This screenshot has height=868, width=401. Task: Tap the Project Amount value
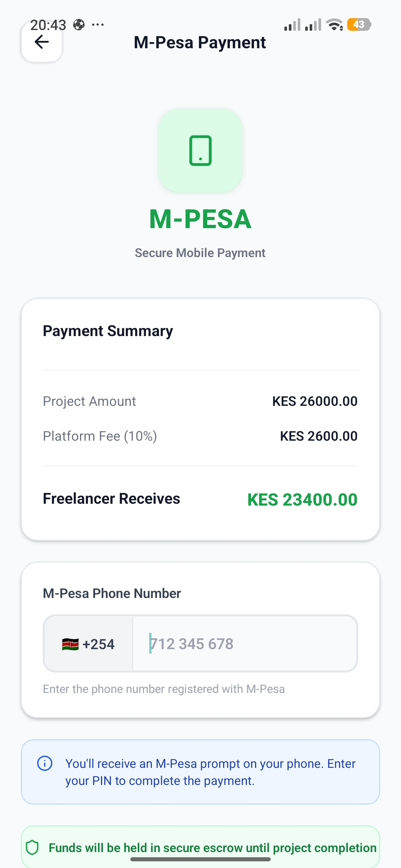click(x=314, y=401)
